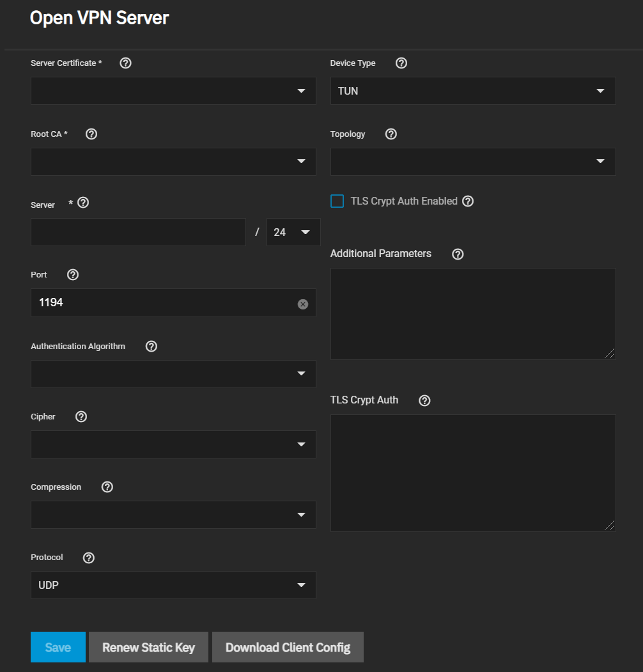Change Protocol from UDP
Image resolution: width=643 pixels, height=672 pixels.
pyautogui.click(x=173, y=585)
